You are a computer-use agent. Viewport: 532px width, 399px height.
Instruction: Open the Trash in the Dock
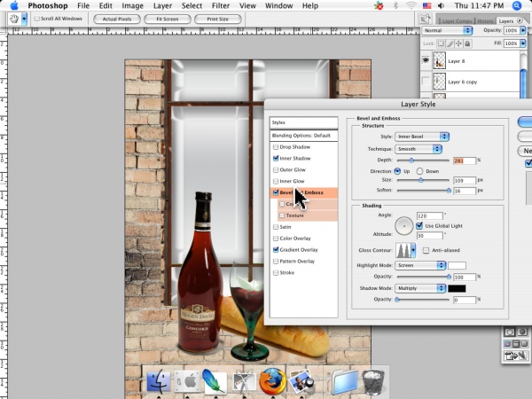click(373, 382)
